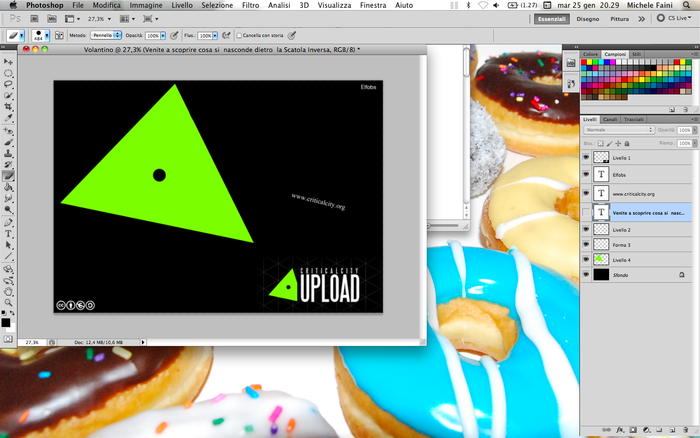Select the Hand tool
Viewport: 700px width, 438px height.
tap(8, 292)
